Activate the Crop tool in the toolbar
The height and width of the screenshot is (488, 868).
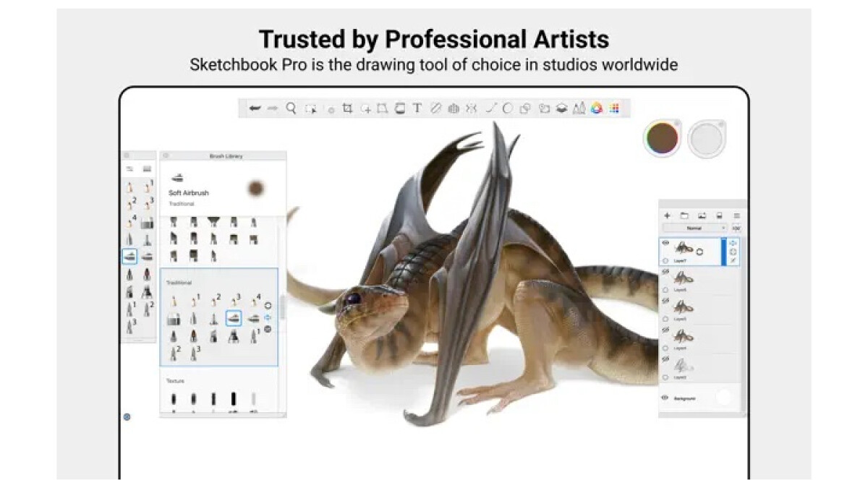[347, 108]
